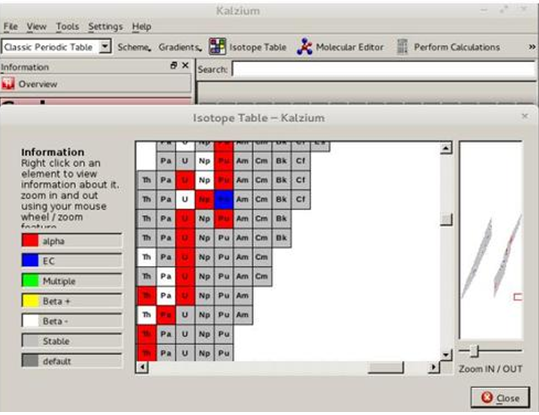Select the blue Pu isotope cell
Screen dimensions: 539x415
click(224, 199)
